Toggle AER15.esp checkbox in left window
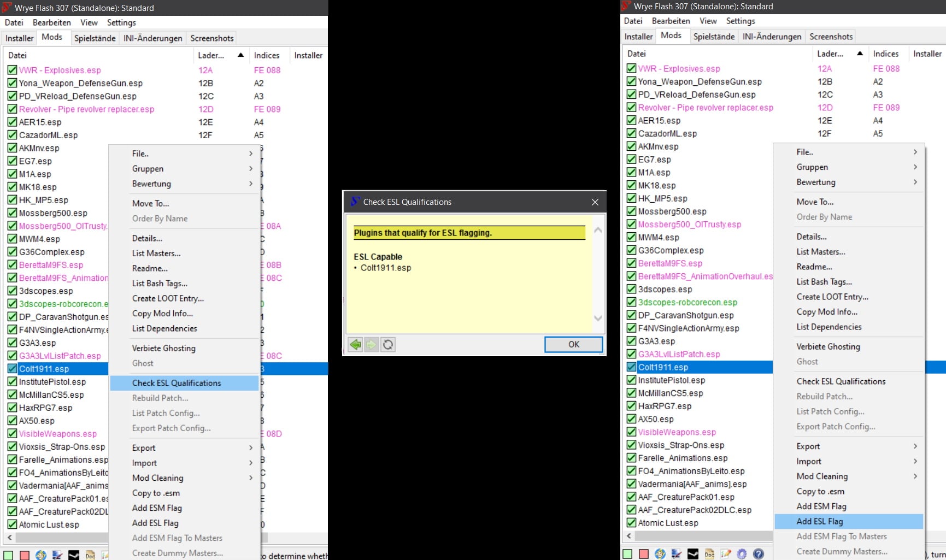Screen dimensions: 946x560 pyautogui.click(x=12, y=122)
